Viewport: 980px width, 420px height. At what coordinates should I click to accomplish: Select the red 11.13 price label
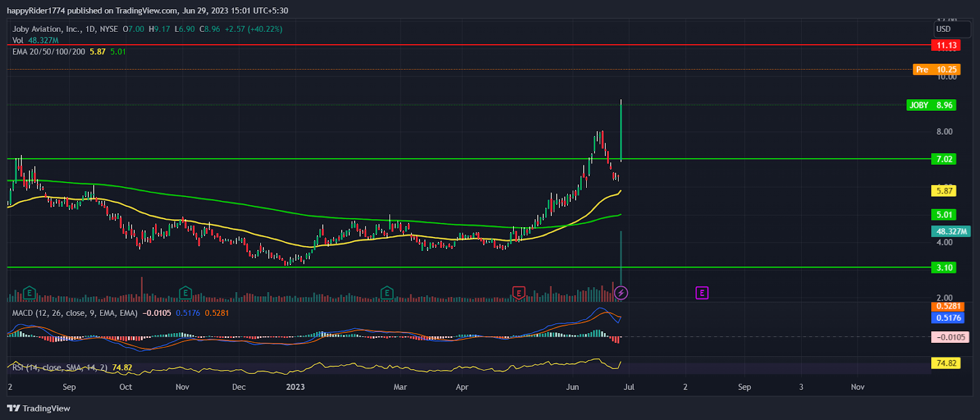946,45
